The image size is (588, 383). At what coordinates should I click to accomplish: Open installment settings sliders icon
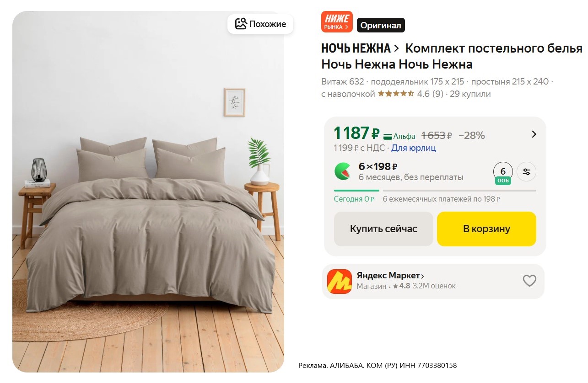coord(527,172)
